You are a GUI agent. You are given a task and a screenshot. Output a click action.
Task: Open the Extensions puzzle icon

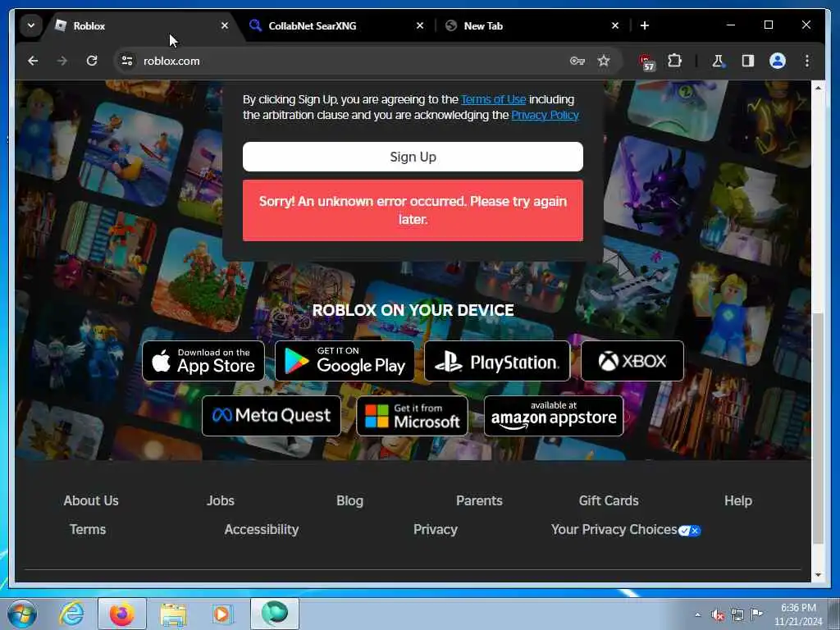click(x=674, y=61)
